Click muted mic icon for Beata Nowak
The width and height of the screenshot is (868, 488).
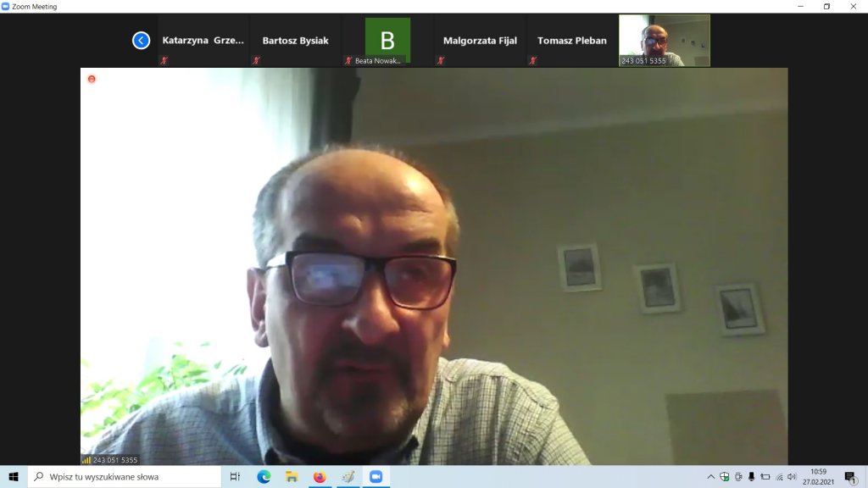point(348,61)
